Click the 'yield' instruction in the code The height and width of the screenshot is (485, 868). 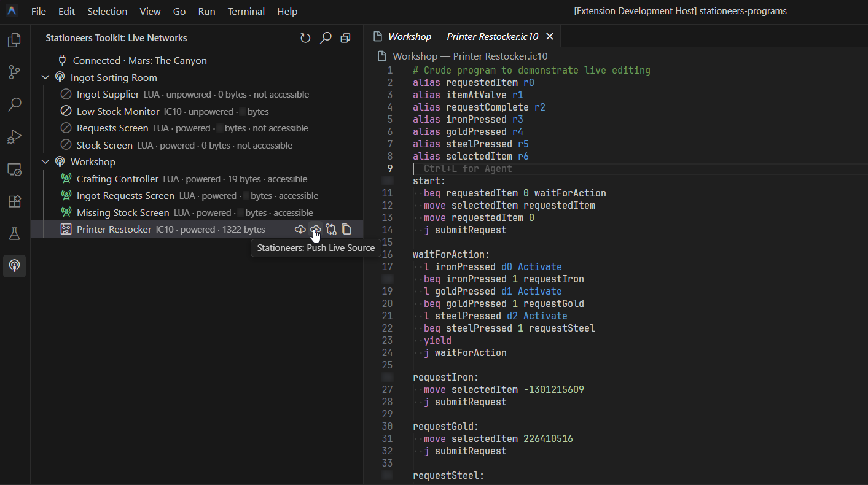click(437, 340)
